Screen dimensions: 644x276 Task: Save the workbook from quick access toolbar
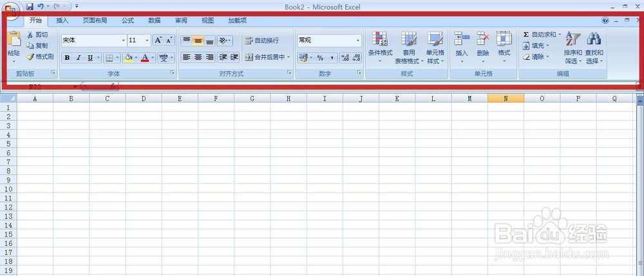coord(29,6)
